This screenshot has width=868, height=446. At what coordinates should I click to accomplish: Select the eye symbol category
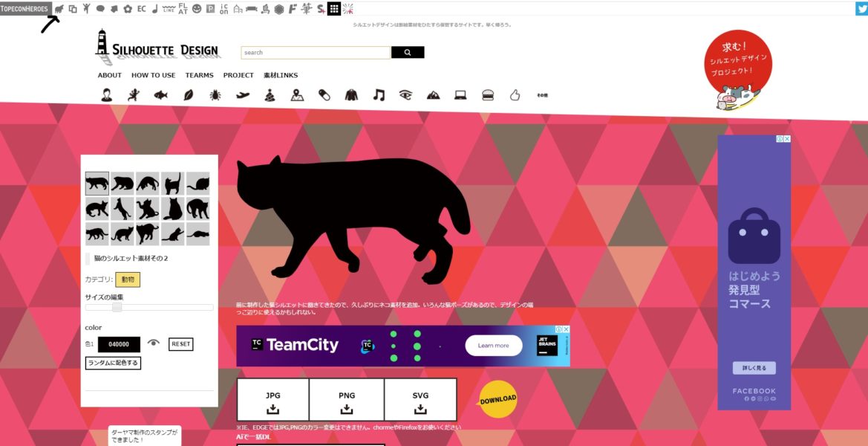click(x=405, y=94)
